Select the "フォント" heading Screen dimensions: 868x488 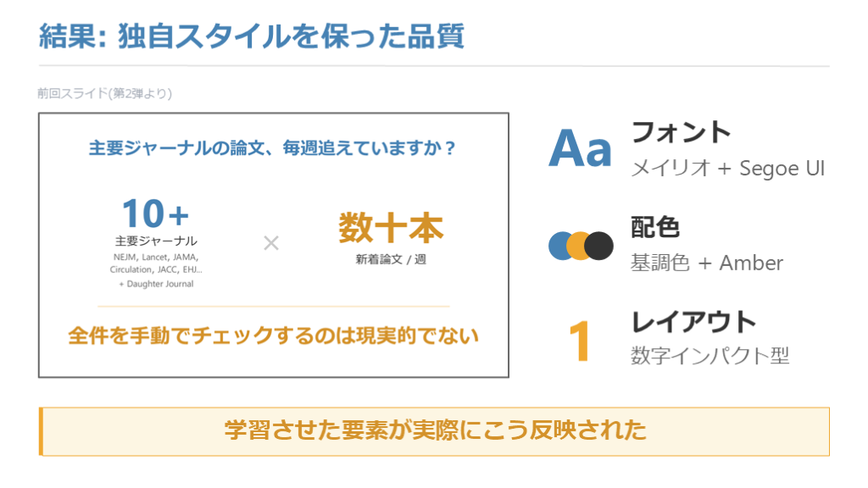681,132
